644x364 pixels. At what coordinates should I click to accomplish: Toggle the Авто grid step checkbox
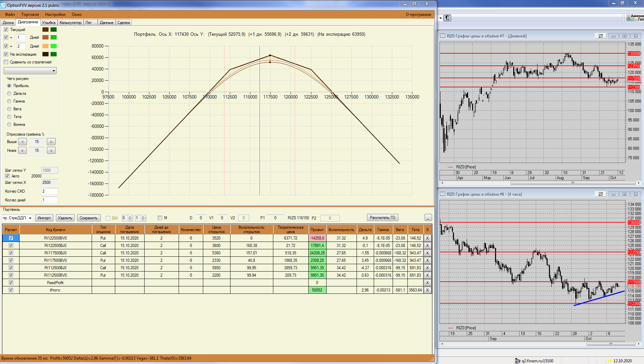pyautogui.click(x=7, y=176)
